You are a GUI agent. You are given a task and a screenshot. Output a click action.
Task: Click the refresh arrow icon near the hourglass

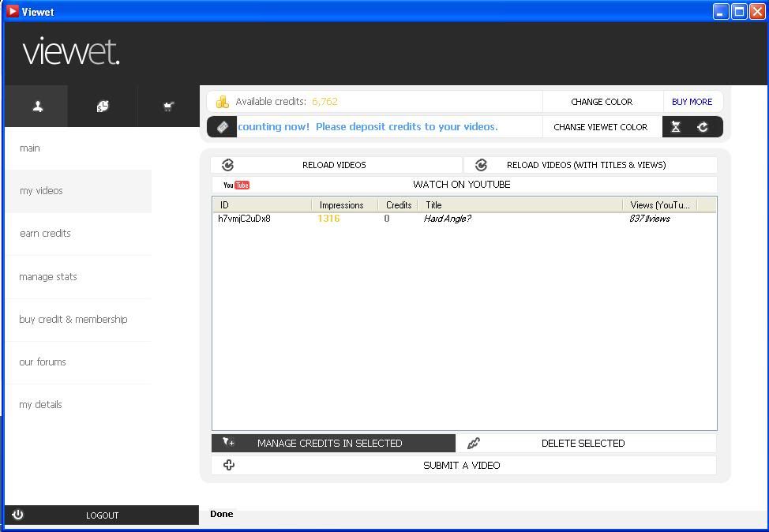click(703, 127)
